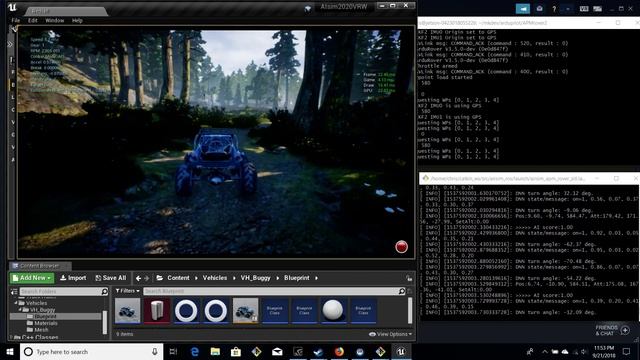
Task: Select the Materials folder in tree
Action: click(x=42, y=323)
